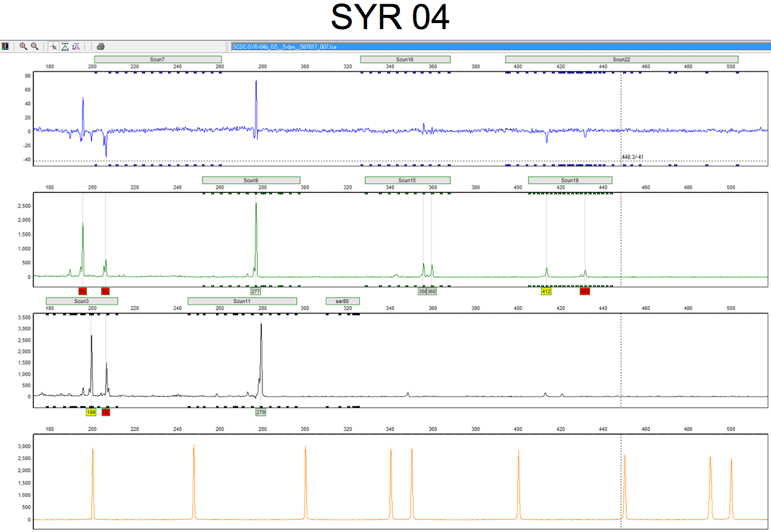This screenshot has width=771, height=532.
Task: Print the electropherogram with printer icon
Action: pos(101,46)
